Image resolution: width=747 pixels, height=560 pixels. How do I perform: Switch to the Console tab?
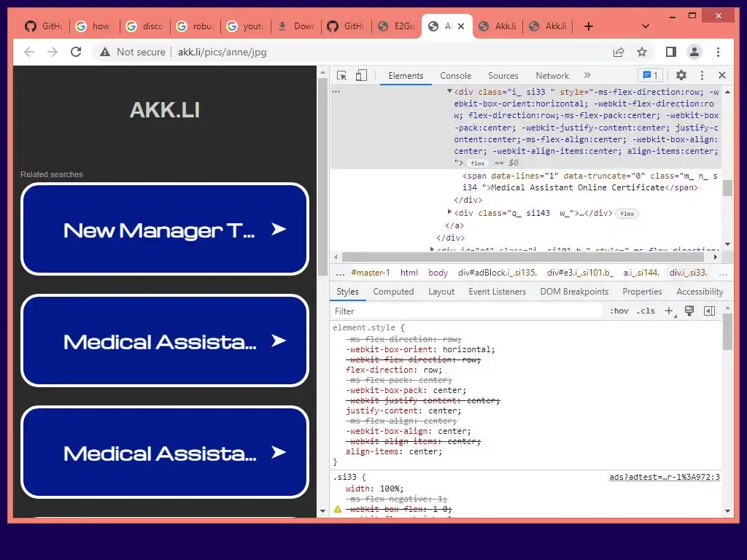tap(455, 76)
